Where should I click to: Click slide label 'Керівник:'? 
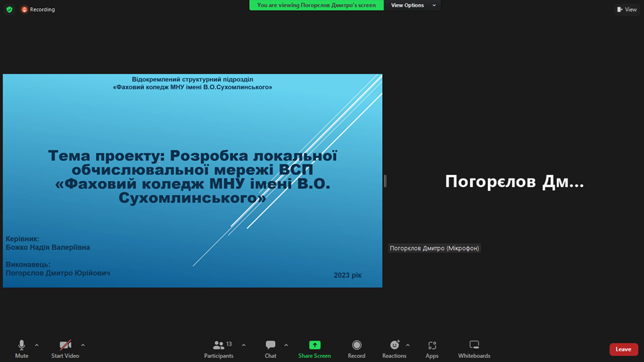[22, 238]
